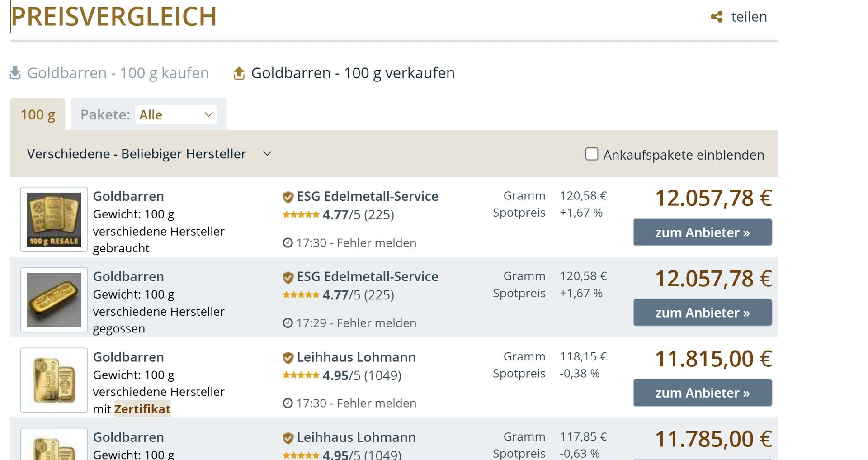Image resolution: width=868 pixels, height=460 pixels.
Task: Click the upload icon before Goldbarren verkaufen
Action: tap(239, 73)
